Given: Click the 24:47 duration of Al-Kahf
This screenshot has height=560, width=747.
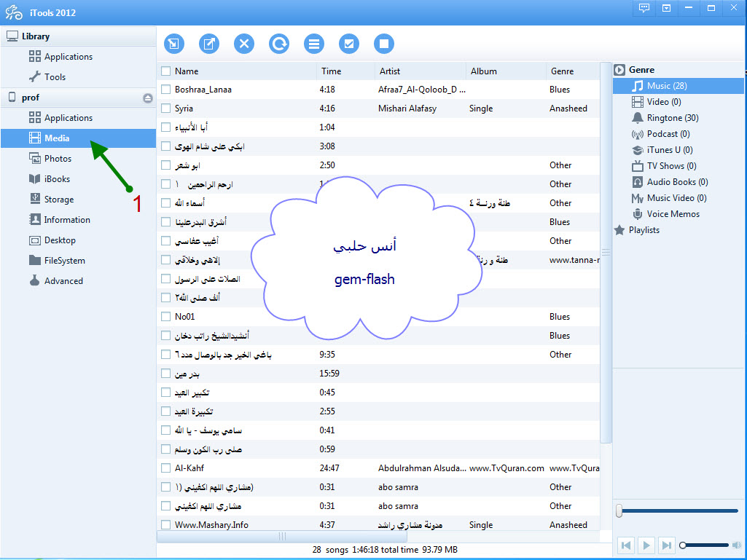Looking at the screenshot, I should [329, 468].
